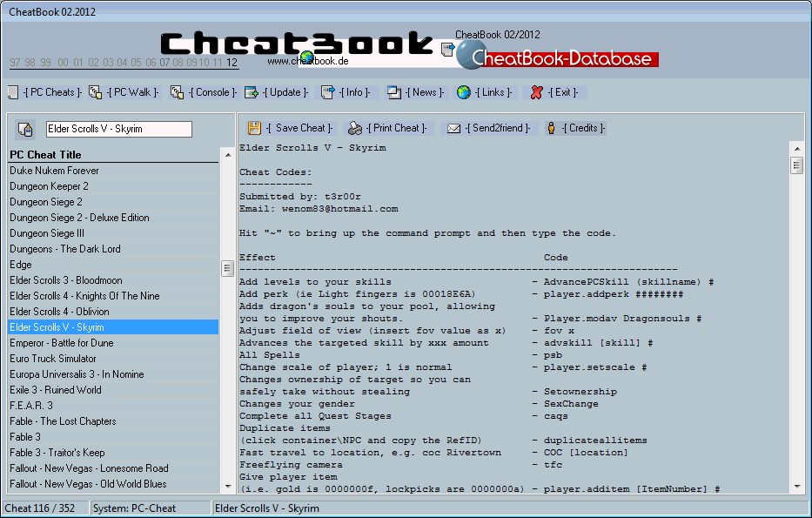Select Elder Scrolls 4 - Oblivion
This screenshot has height=518, width=812.
coord(113,312)
